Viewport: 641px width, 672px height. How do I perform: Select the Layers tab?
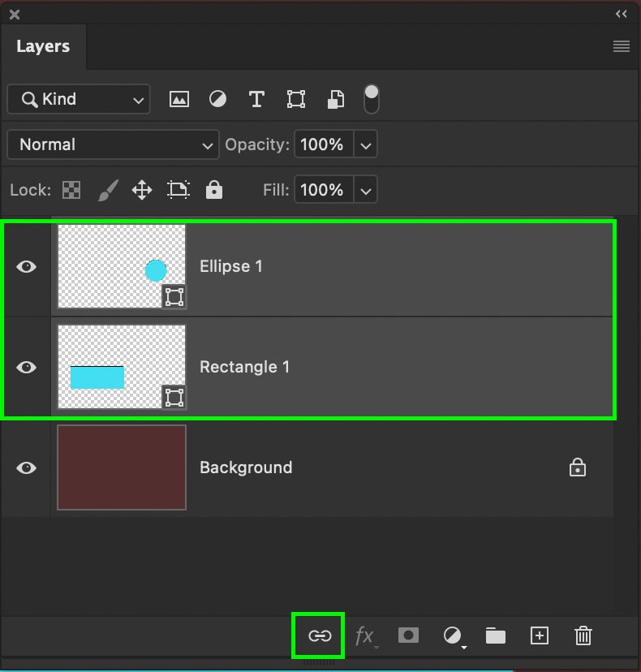pos(43,46)
